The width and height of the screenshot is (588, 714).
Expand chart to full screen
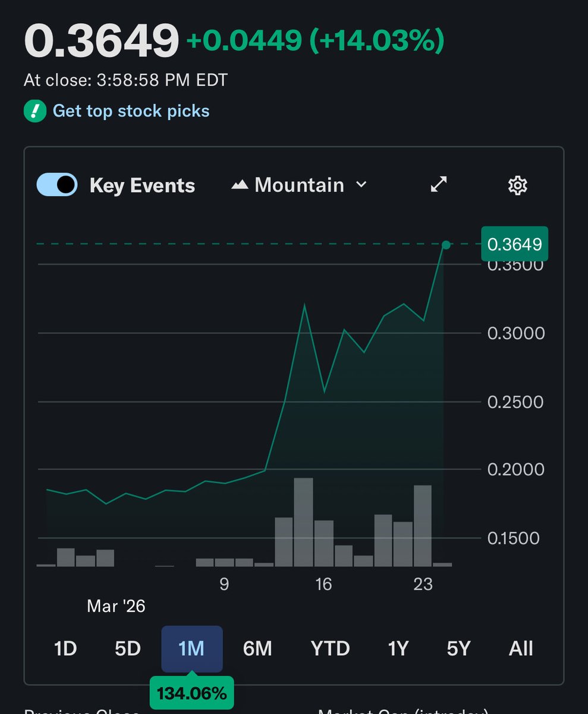(x=439, y=185)
